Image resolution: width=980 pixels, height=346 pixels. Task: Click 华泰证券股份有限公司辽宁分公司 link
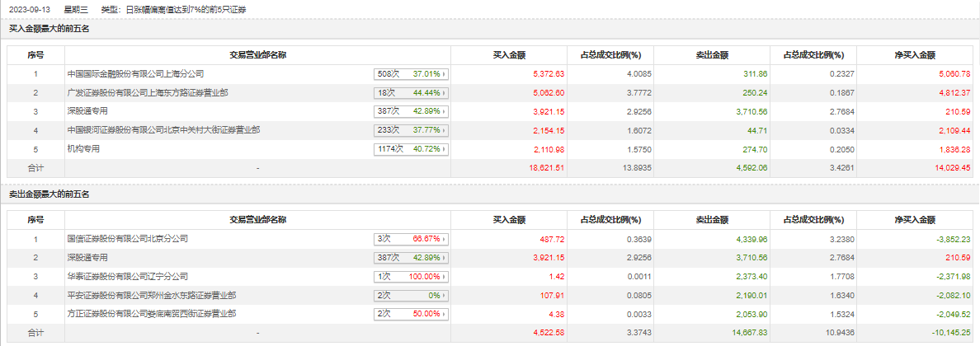(127, 276)
